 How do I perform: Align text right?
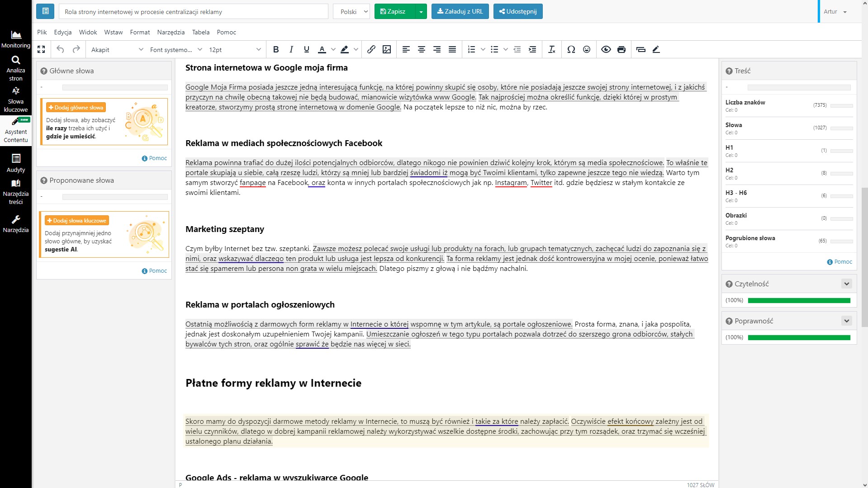437,49
